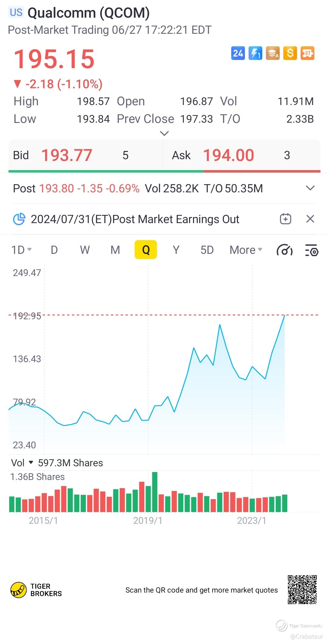The width and height of the screenshot is (329, 644).
Task: Tap the blue 24-hour trading icon
Action: (238, 53)
